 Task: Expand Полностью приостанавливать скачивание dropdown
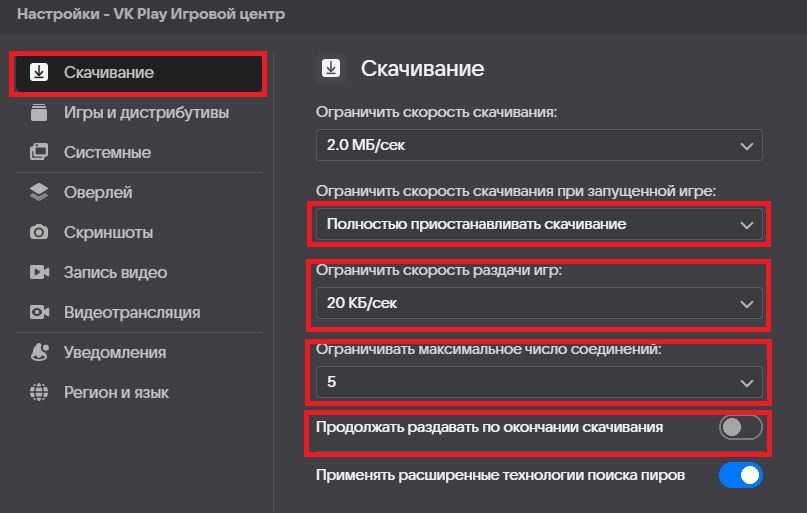point(539,224)
